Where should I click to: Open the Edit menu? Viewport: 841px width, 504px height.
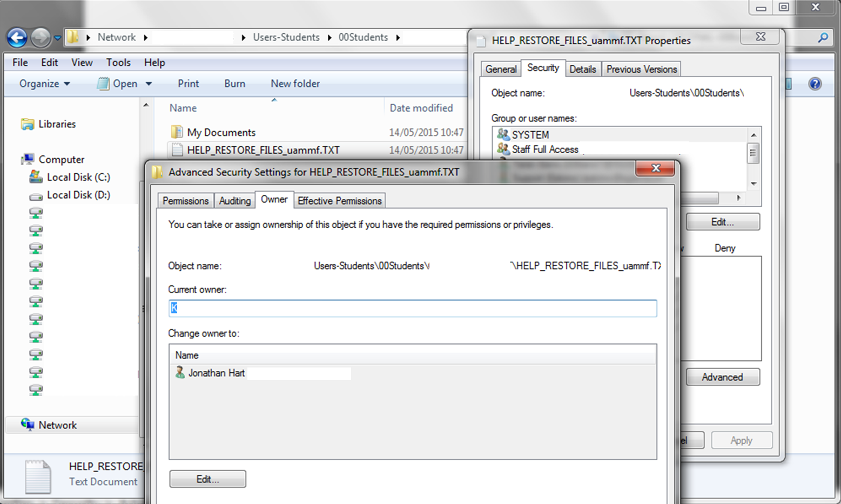(50, 63)
